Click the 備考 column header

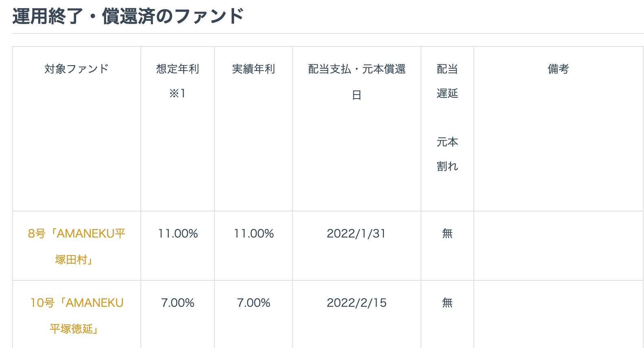pyautogui.click(x=558, y=69)
